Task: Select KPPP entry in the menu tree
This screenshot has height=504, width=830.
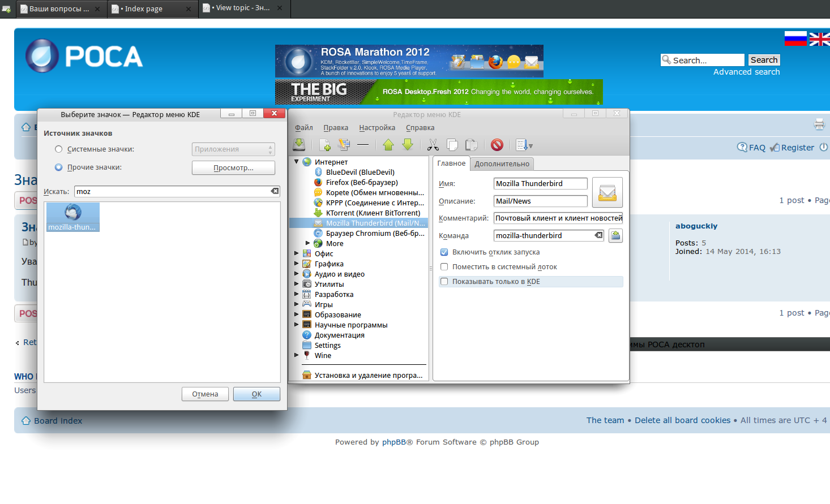Action: pos(369,203)
